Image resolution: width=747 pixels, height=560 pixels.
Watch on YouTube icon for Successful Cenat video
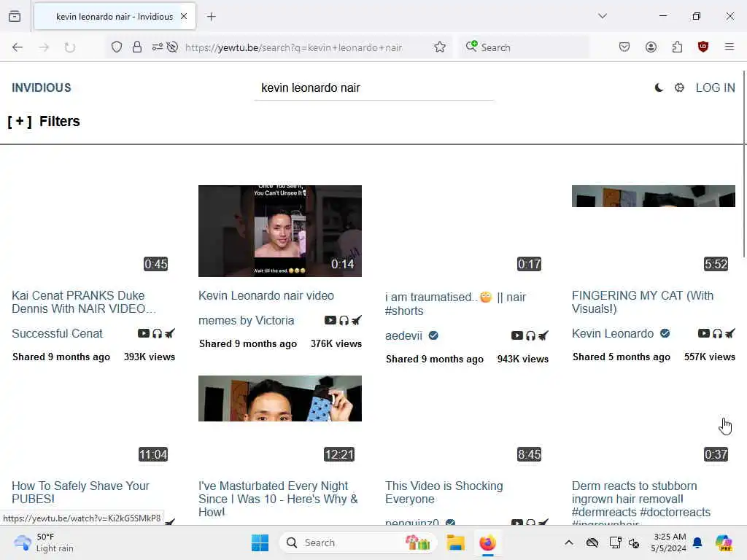(x=144, y=333)
